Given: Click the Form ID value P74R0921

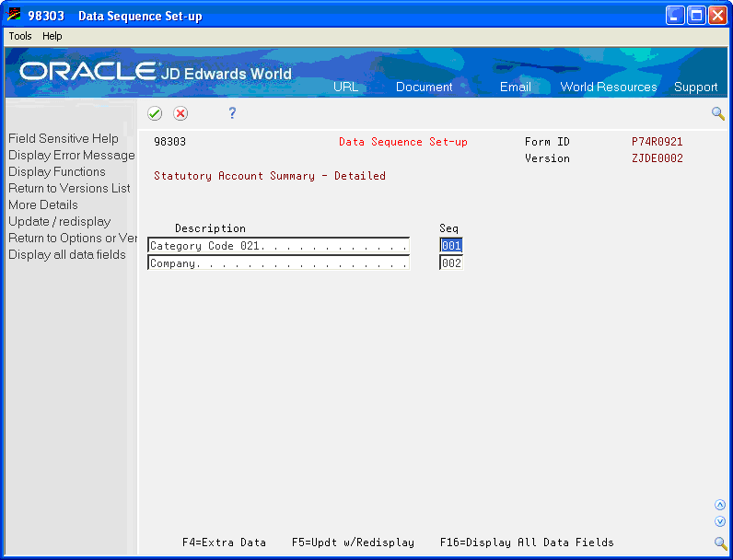Looking at the screenshot, I should pos(657,142).
